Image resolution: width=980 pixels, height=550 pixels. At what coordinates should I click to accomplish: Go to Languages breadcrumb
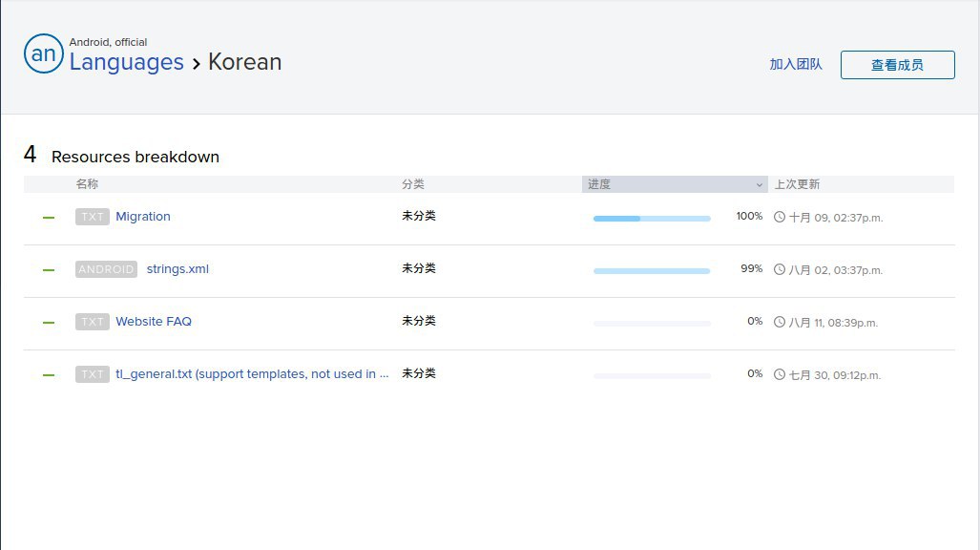(126, 62)
